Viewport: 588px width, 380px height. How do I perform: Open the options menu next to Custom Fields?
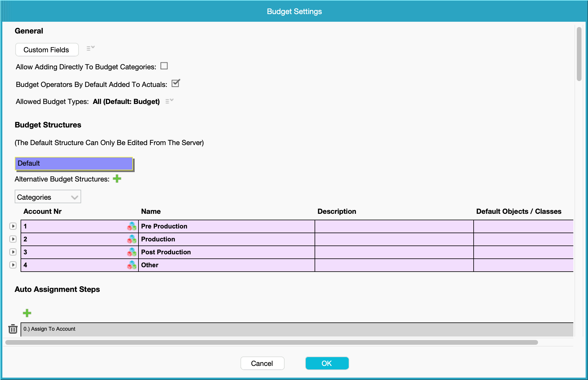[x=90, y=48]
